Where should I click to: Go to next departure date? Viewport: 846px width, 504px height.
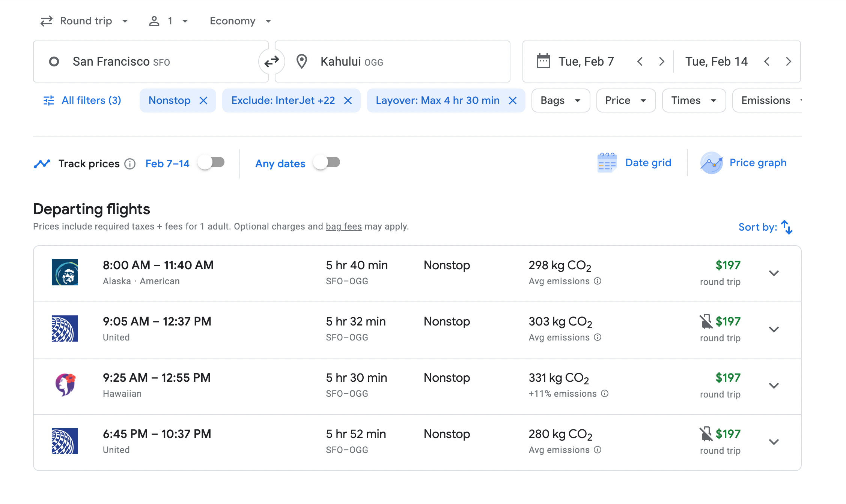click(x=661, y=61)
